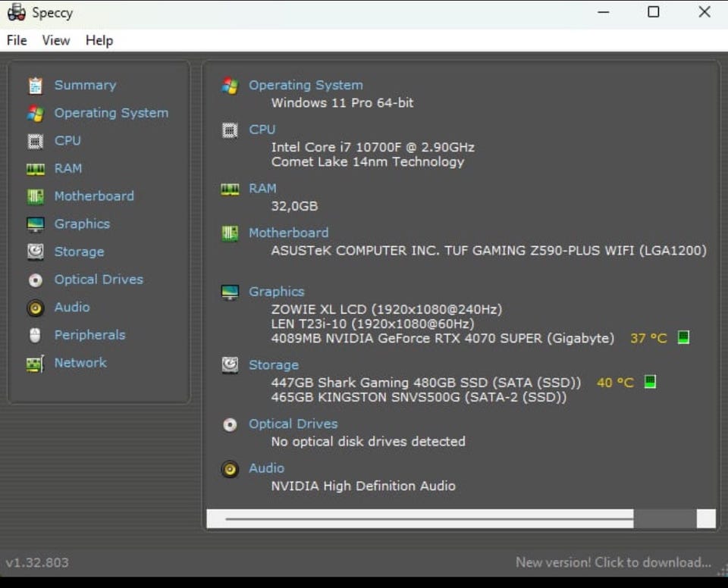
Task: Click New version download notice in status bar
Action: (x=613, y=562)
